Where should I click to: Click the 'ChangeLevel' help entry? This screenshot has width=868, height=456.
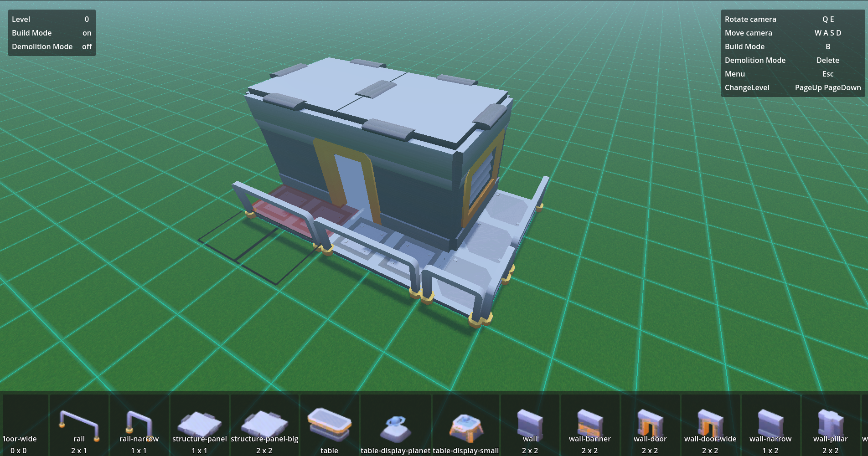point(747,87)
